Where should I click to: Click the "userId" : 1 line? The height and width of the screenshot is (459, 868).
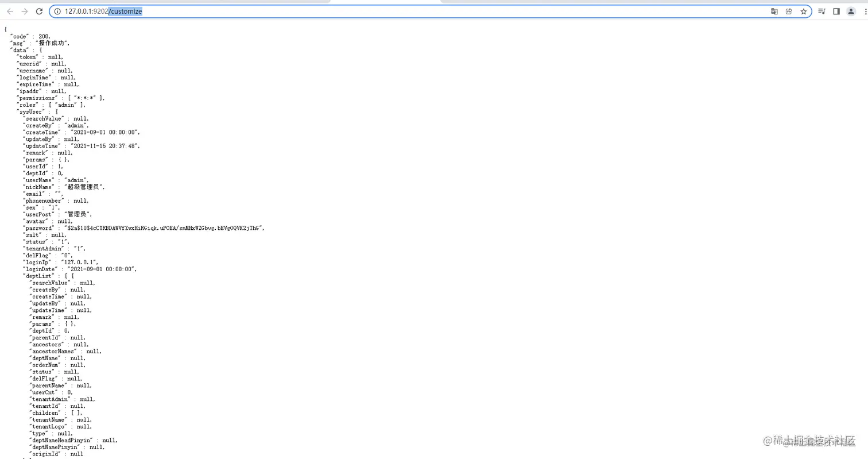(x=43, y=167)
